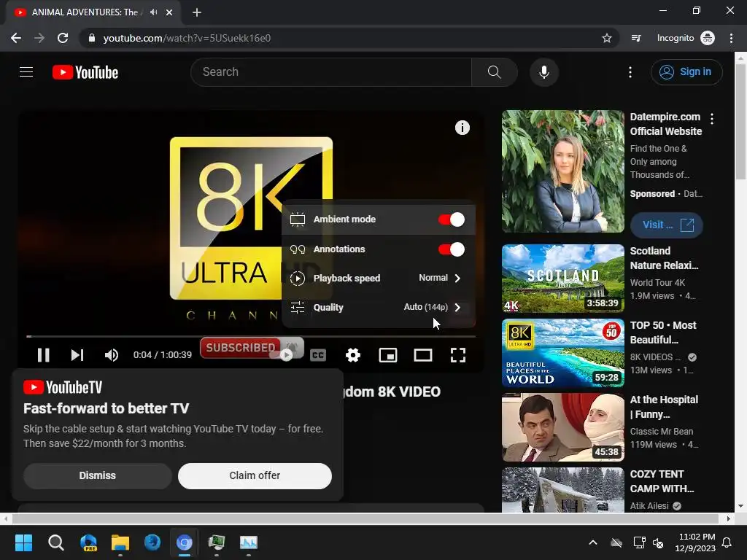Close the player settings gear menu

(x=353, y=355)
